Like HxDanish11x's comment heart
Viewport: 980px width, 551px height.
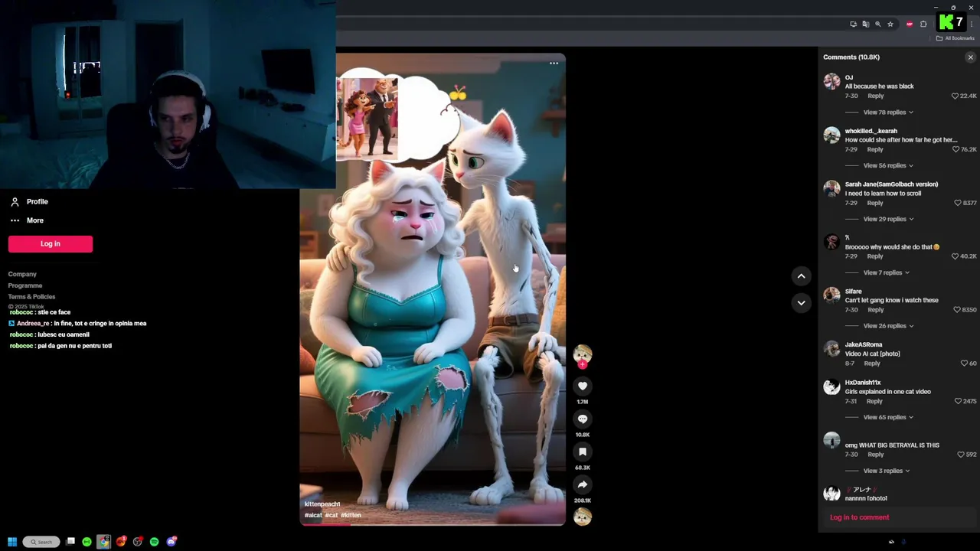click(958, 401)
